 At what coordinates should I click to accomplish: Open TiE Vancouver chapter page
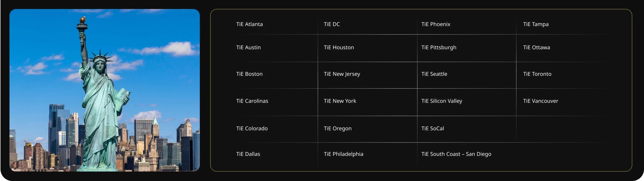(541, 101)
